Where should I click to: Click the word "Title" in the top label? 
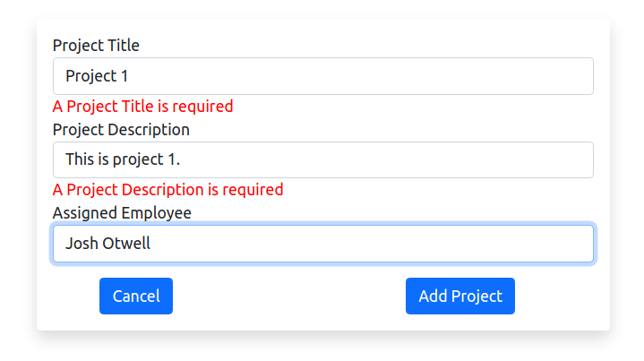tap(123, 45)
